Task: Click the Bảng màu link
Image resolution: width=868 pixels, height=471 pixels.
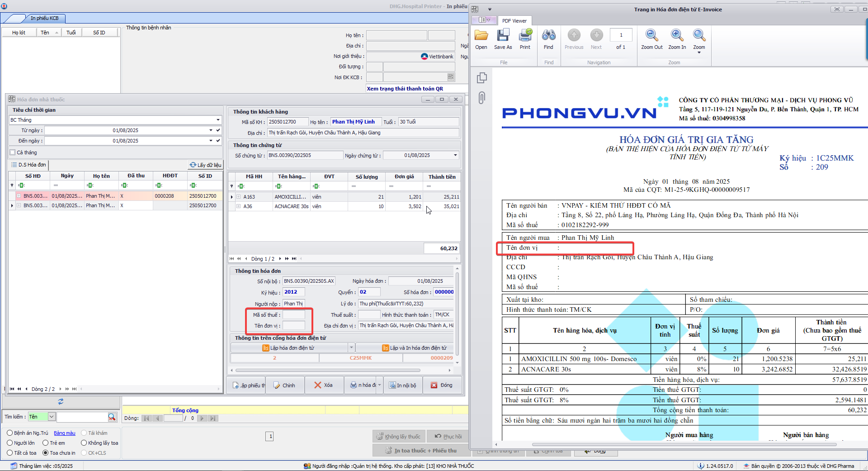Action: 65,433
